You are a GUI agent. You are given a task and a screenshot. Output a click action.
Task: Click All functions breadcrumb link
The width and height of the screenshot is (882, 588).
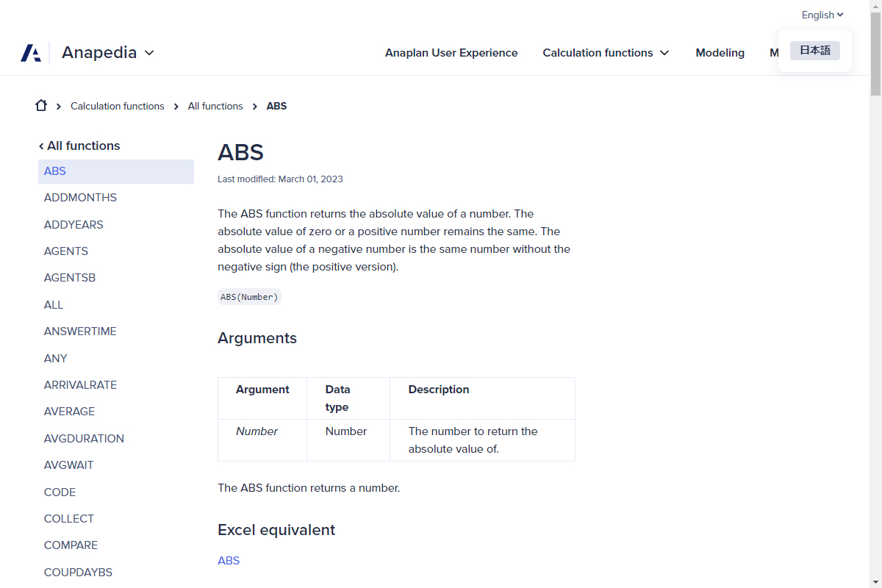[x=215, y=106]
